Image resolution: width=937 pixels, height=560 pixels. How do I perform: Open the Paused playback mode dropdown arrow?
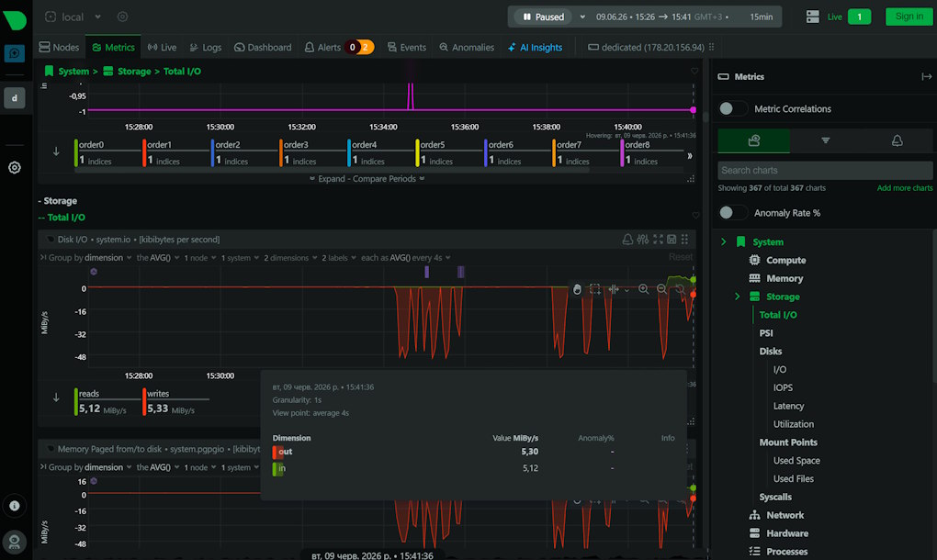pyautogui.click(x=582, y=17)
